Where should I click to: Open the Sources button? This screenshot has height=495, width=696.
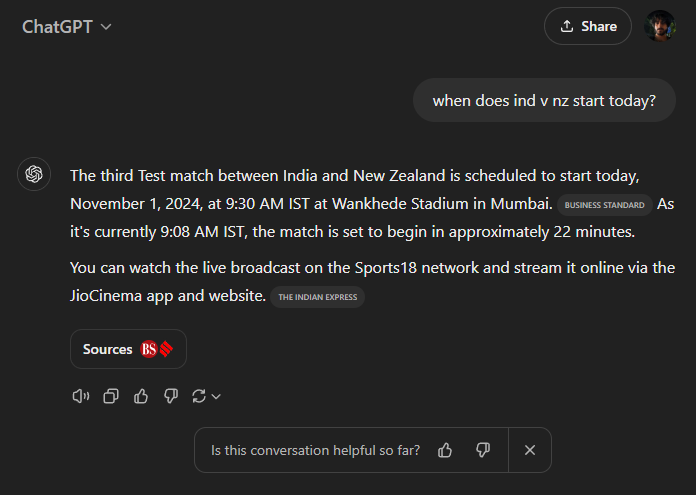coord(128,349)
